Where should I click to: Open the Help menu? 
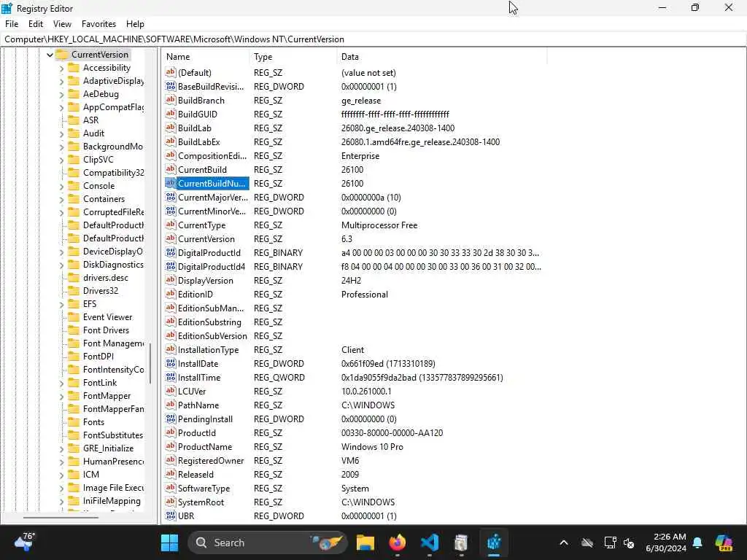pyautogui.click(x=135, y=24)
